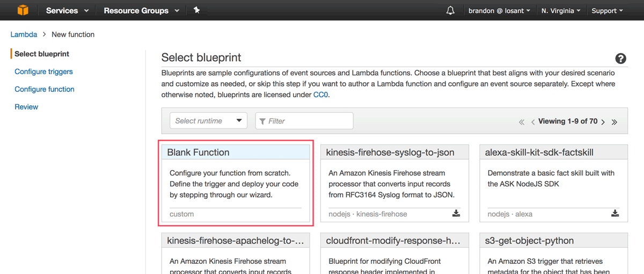644x274 pixels.
Task: Open the Support menu
Action: click(607, 11)
